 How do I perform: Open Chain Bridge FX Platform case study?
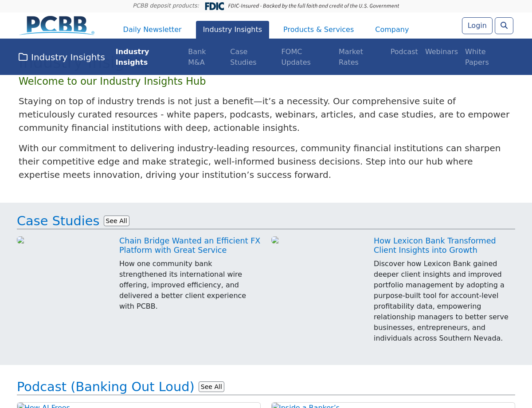pos(190,246)
